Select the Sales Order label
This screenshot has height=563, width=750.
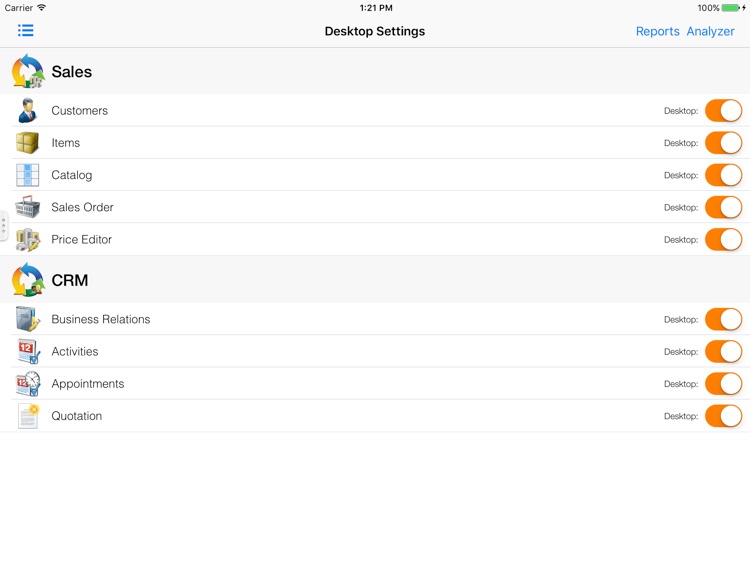click(82, 207)
